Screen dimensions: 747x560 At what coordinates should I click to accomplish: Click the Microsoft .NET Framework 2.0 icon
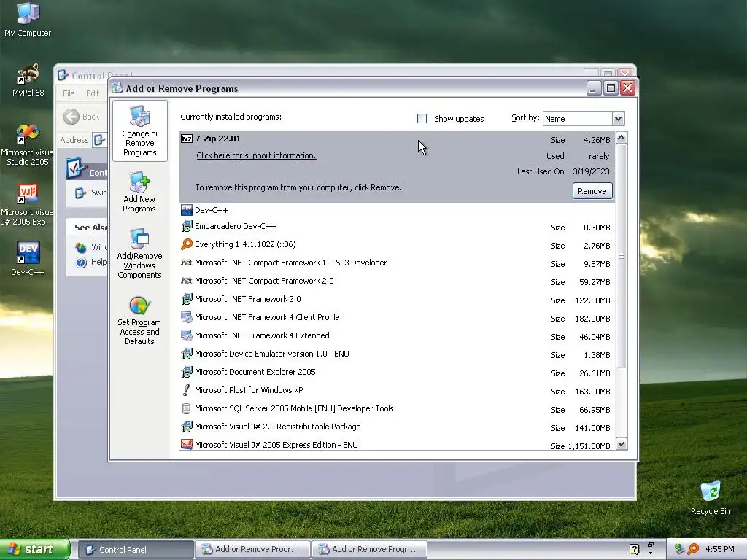click(187, 299)
